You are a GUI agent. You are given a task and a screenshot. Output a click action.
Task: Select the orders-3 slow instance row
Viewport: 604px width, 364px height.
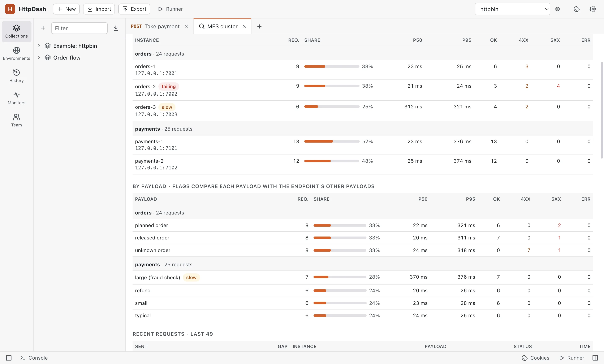tap(363, 110)
